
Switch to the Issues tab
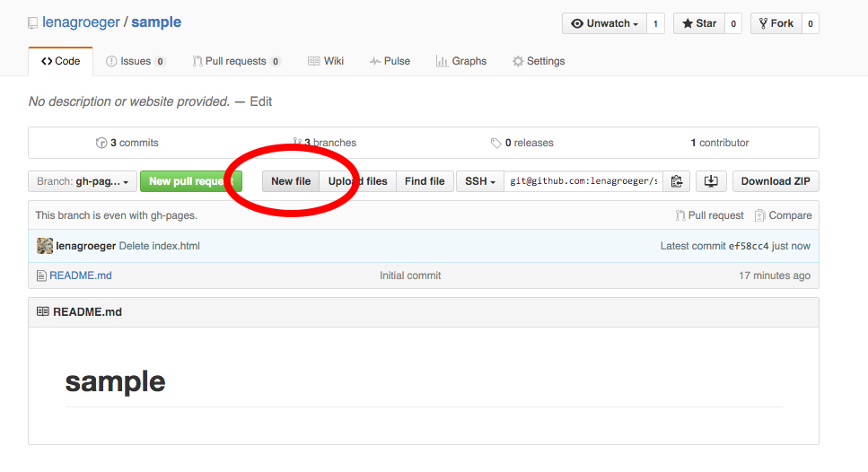[135, 61]
